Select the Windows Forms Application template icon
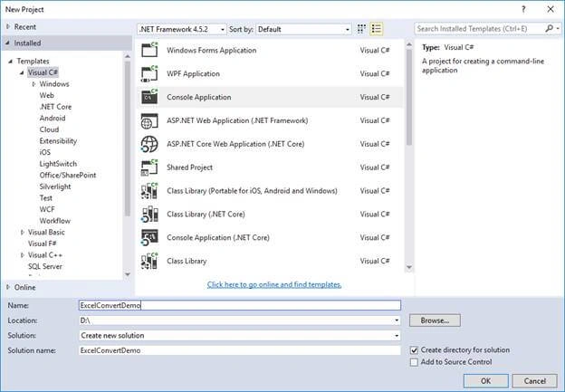 coord(149,50)
